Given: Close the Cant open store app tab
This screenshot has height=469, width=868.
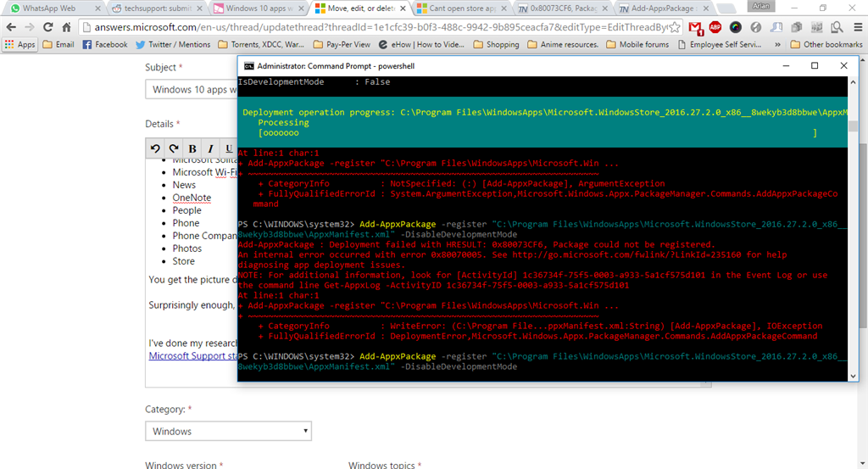Looking at the screenshot, I should click(504, 8).
